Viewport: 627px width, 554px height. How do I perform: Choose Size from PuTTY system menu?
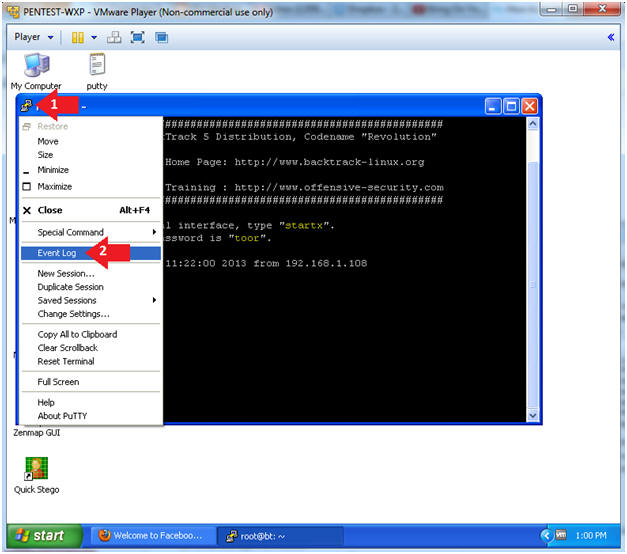click(91, 155)
